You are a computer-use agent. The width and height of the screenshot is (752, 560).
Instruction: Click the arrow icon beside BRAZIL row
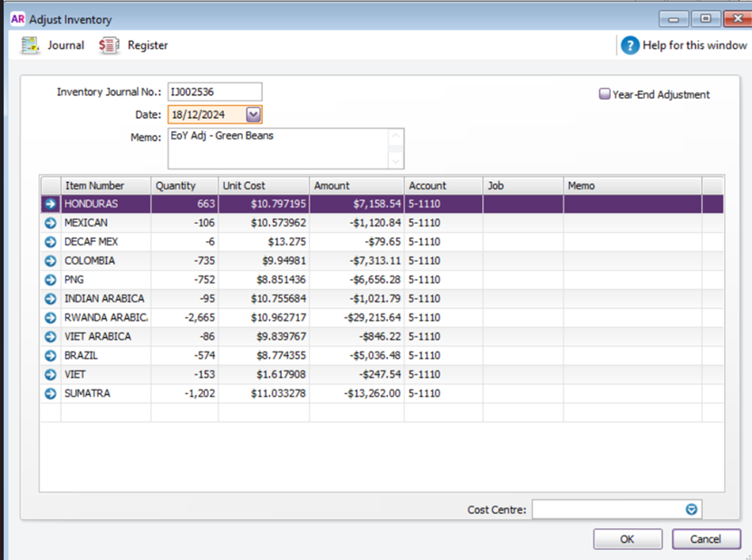click(x=50, y=356)
